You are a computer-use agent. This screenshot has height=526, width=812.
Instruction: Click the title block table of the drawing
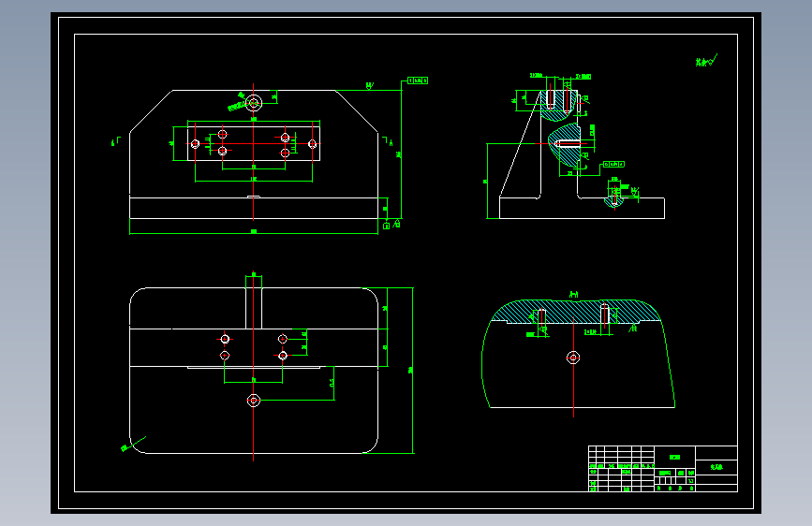(663, 469)
